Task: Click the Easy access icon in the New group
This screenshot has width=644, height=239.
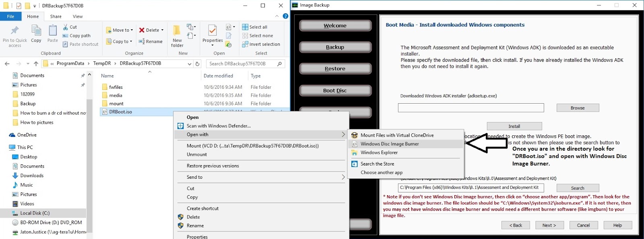Action: point(191,35)
